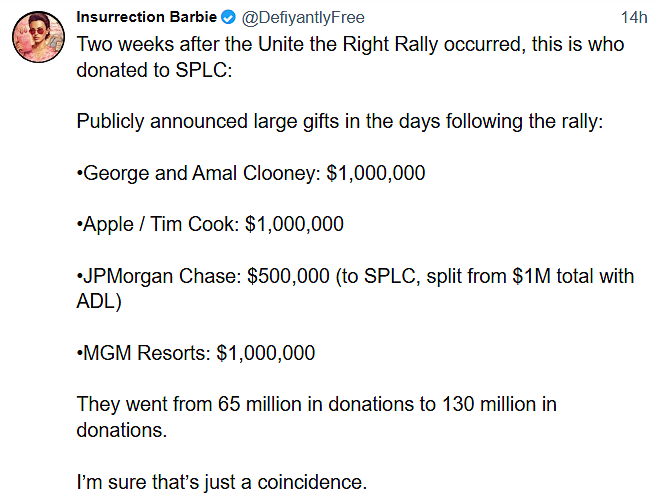This screenshot has width=659, height=503.
Task: Visit the @DefiyantlyFree handle link
Action: pyautogui.click(x=303, y=17)
